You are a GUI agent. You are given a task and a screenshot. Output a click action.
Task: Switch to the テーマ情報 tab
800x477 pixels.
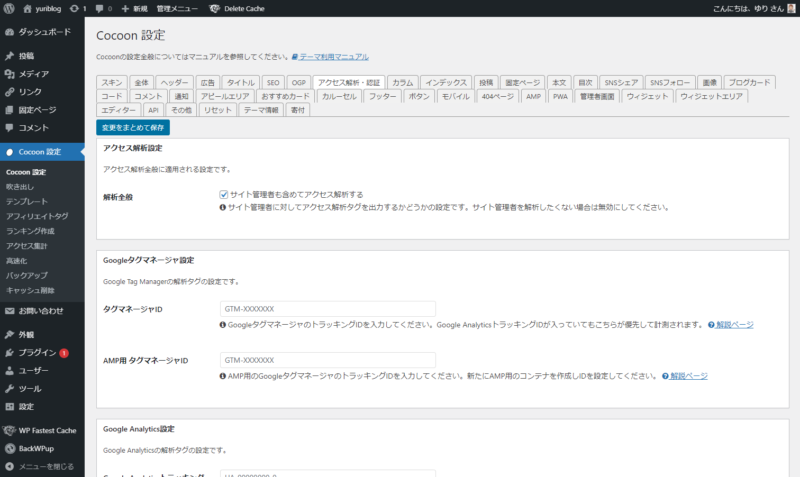(x=261, y=110)
